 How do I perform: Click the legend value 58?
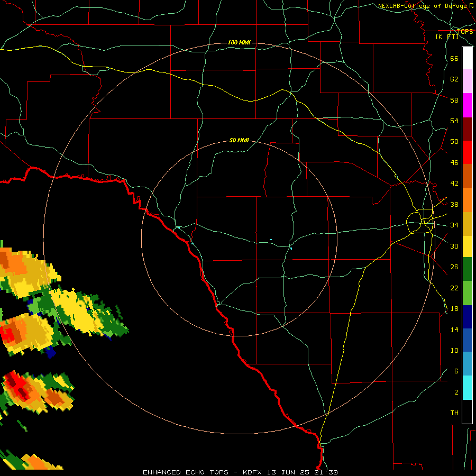pos(454,100)
